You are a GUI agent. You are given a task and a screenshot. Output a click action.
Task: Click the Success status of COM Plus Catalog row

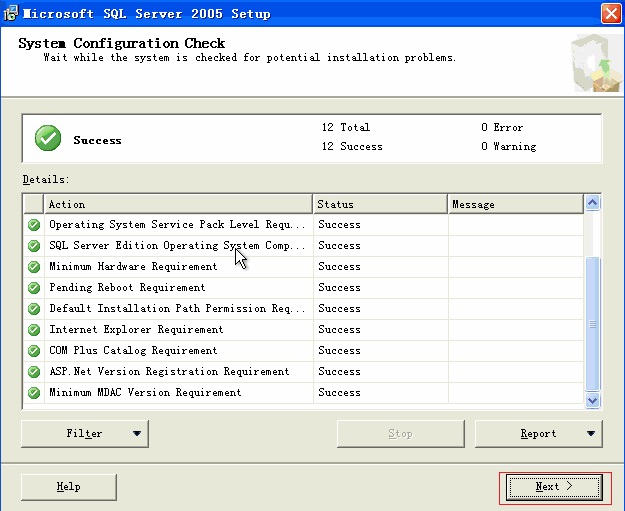coord(339,351)
